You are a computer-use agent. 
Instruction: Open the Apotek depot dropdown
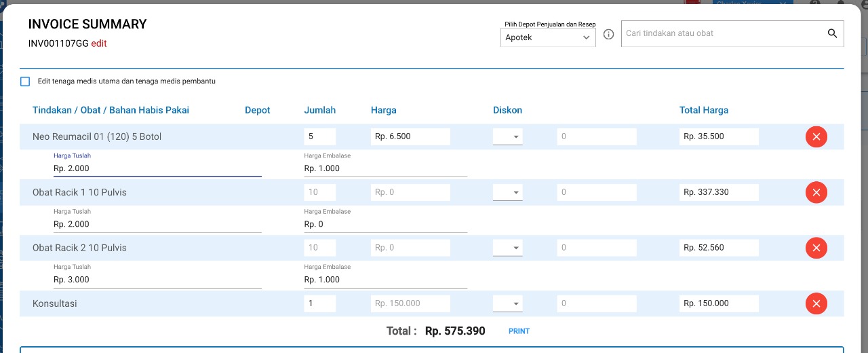(548, 37)
